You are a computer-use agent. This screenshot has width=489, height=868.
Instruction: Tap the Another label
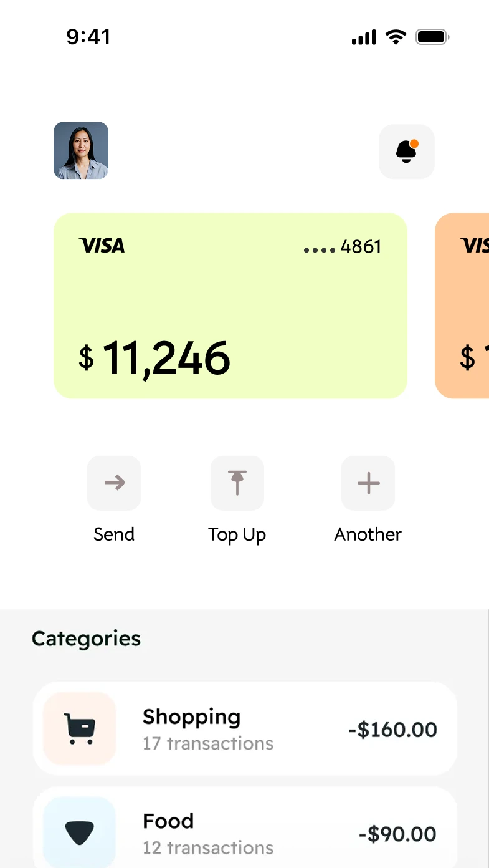point(368,534)
